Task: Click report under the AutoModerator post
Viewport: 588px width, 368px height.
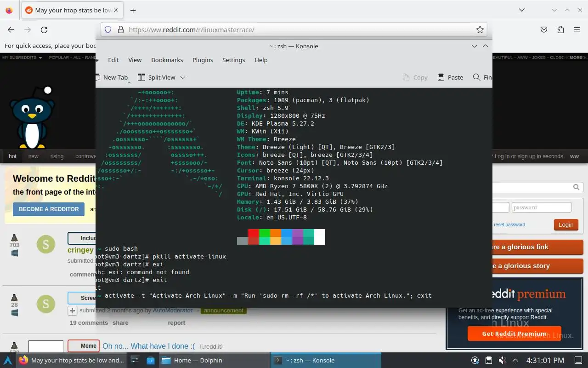Action: point(176,322)
